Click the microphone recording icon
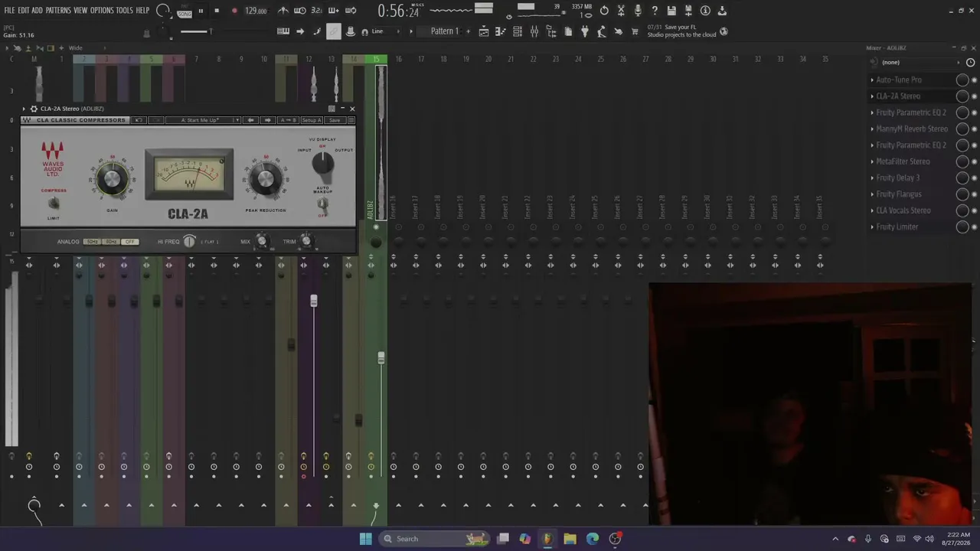Image resolution: width=980 pixels, height=551 pixels. tap(638, 11)
